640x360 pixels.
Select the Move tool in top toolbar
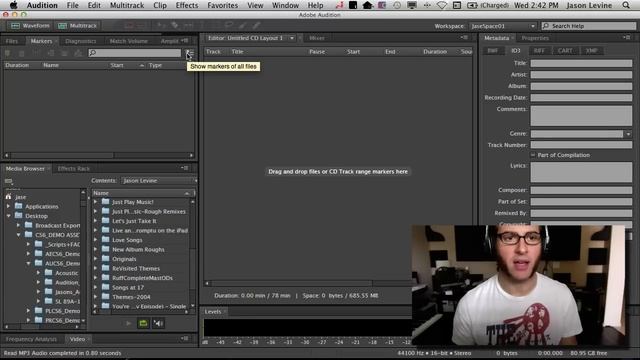(x=161, y=26)
